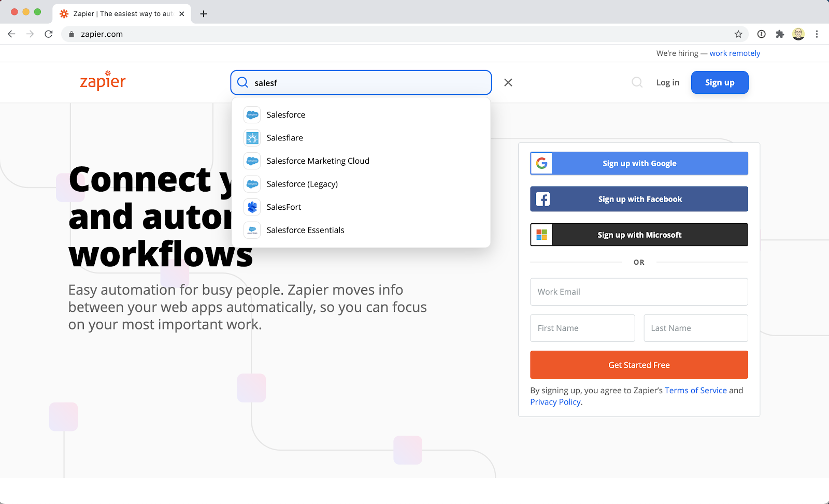Click the Salesflare app icon
This screenshot has width=829, height=504.
point(252,138)
